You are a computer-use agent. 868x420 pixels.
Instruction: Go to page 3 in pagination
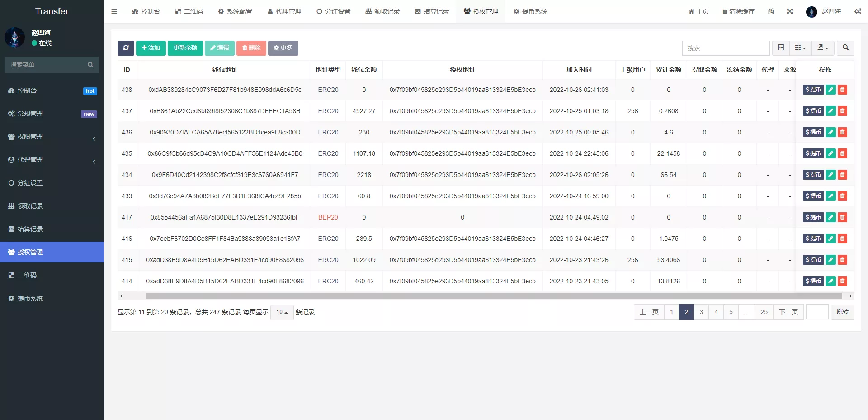701,312
